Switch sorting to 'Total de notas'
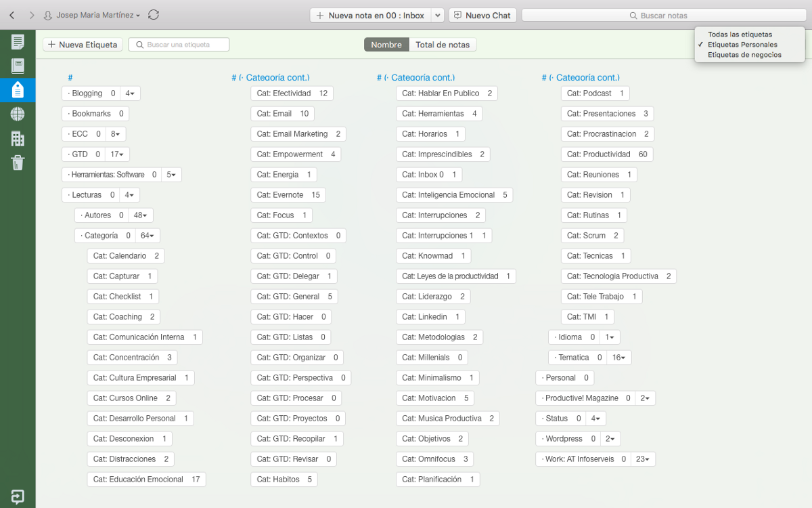Viewport: 812px width, 508px height. click(443, 44)
